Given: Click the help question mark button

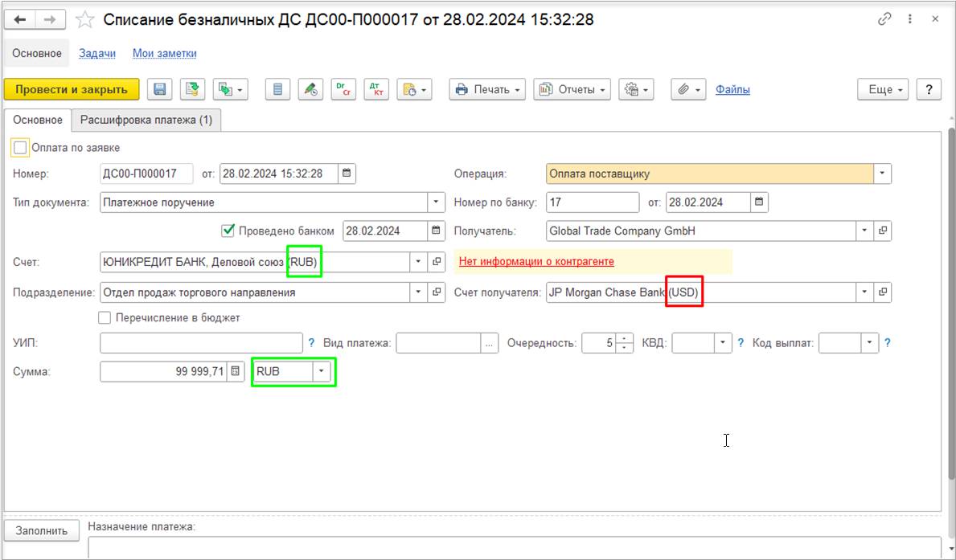Looking at the screenshot, I should [929, 89].
